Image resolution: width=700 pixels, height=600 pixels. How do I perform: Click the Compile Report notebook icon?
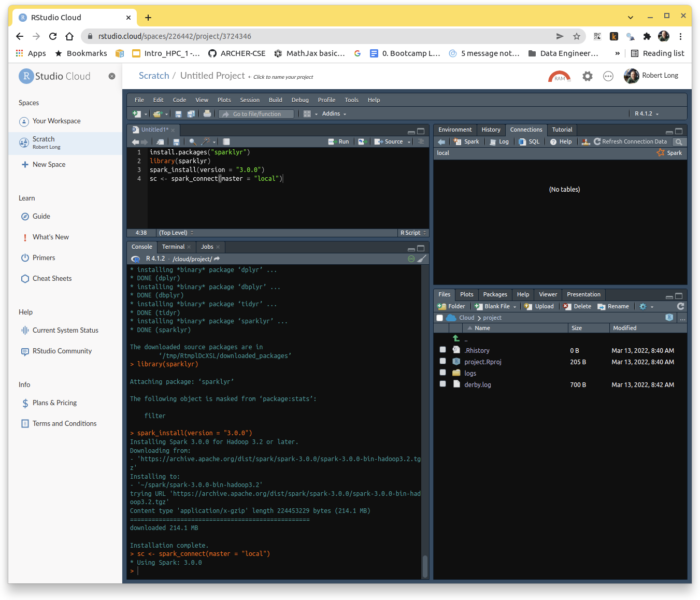point(226,142)
